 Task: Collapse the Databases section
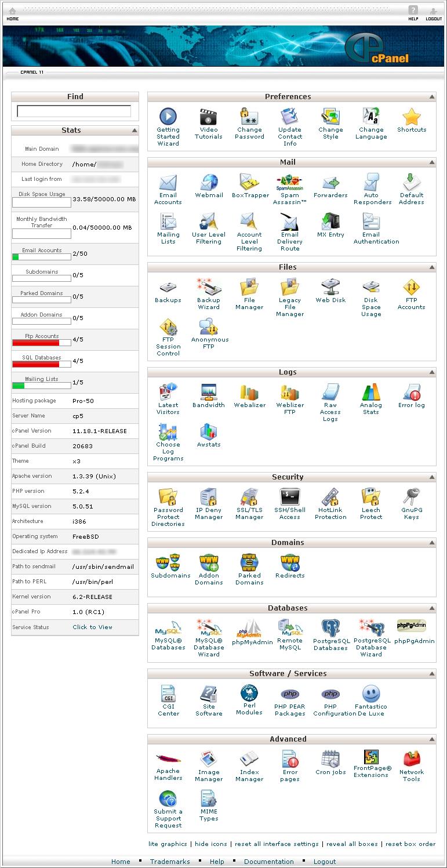coord(432,608)
